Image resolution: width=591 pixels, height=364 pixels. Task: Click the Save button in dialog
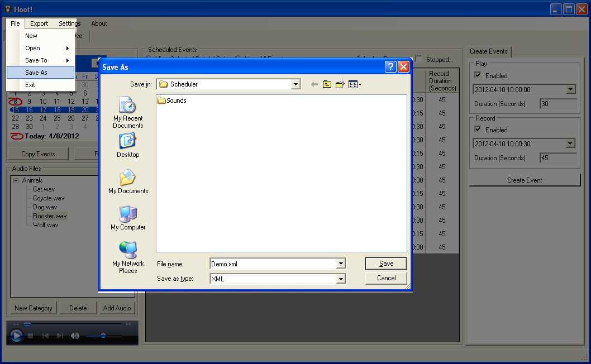click(386, 264)
